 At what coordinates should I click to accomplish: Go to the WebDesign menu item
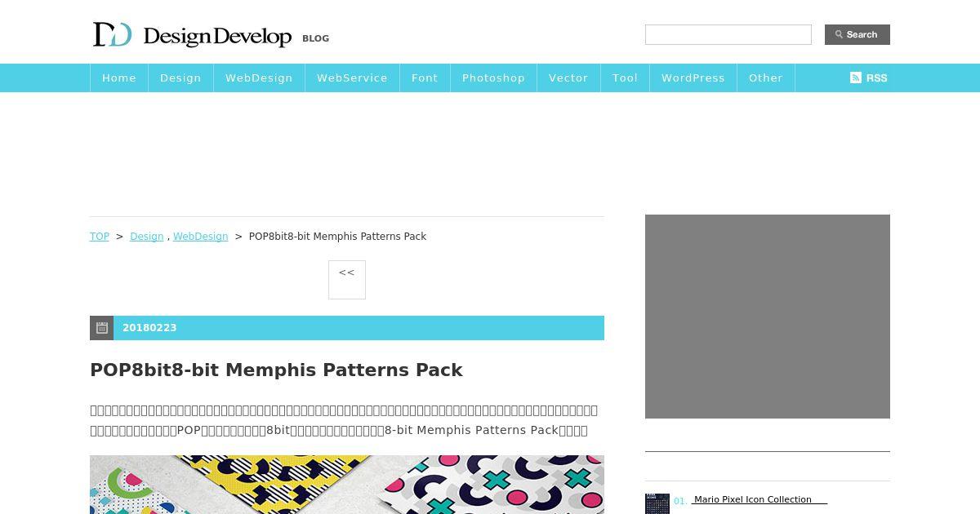click(x=259, y=78)
